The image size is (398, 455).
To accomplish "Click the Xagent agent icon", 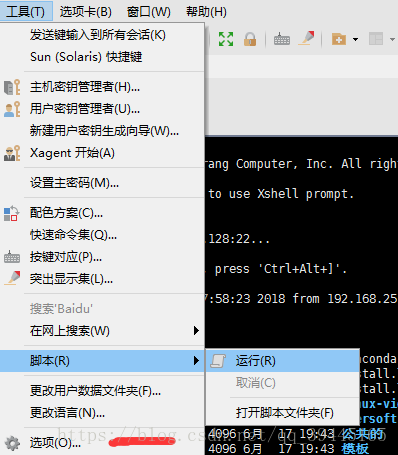I will (x=12, y=153).
